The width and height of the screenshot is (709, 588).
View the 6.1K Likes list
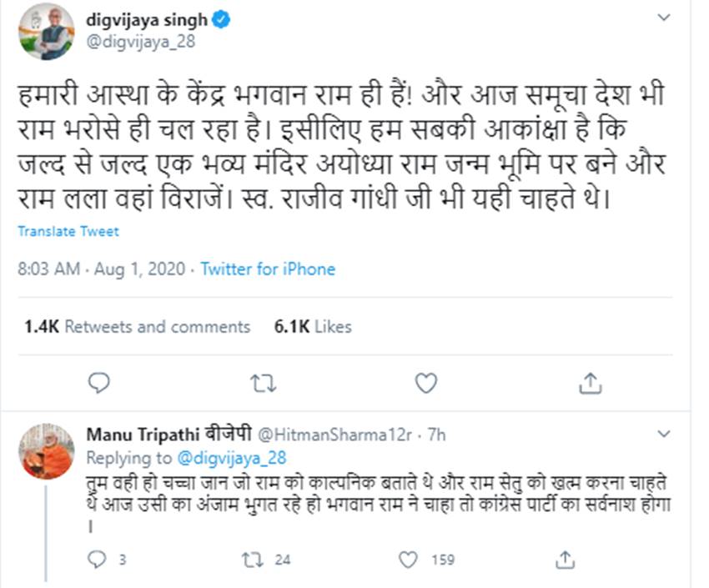tap(313, 327)
